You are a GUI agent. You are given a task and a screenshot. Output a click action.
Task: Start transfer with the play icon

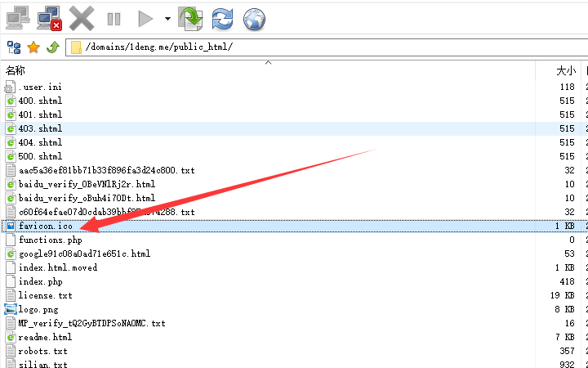point(145,17)
